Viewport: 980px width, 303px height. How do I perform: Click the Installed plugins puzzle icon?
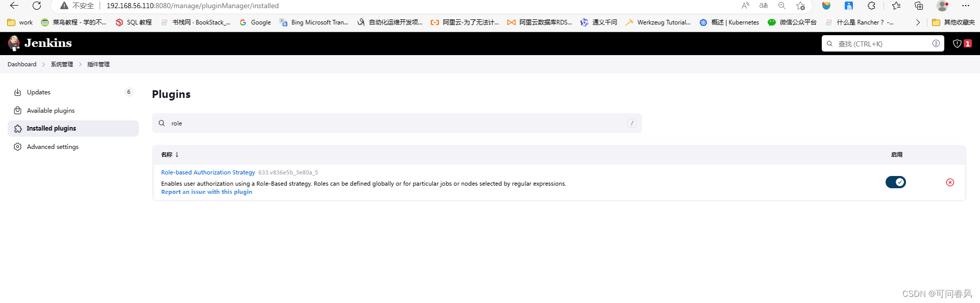[18, 129]
